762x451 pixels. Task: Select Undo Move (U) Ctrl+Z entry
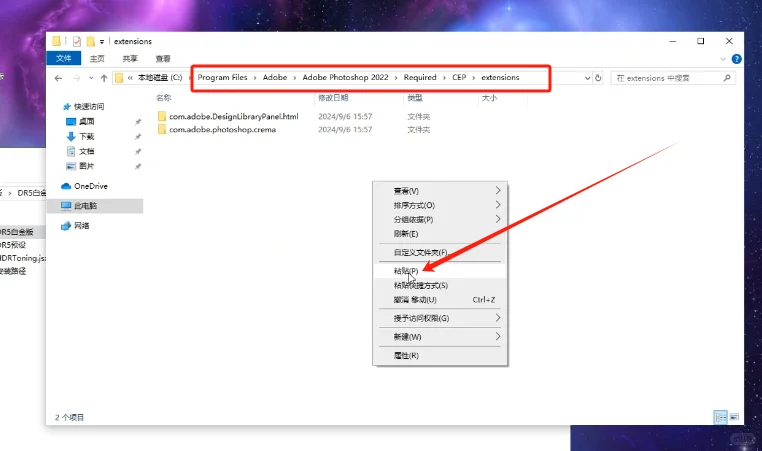tap(440, 300)
